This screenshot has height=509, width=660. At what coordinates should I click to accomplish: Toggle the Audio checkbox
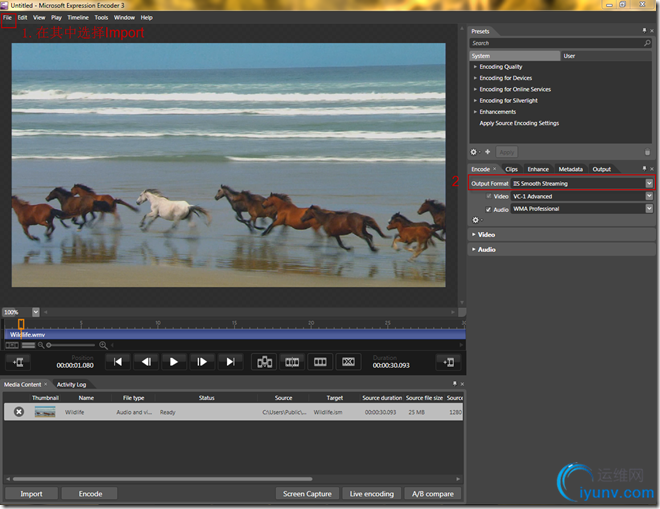488,209
